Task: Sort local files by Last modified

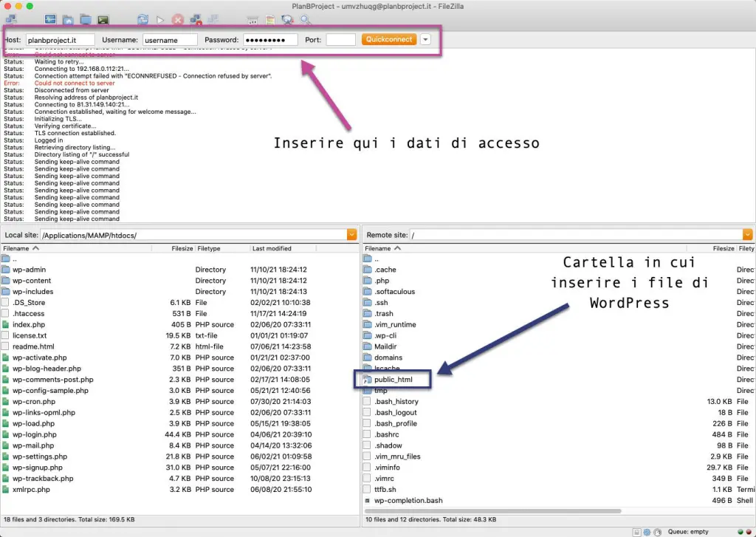Action: (x=272, y=248)
